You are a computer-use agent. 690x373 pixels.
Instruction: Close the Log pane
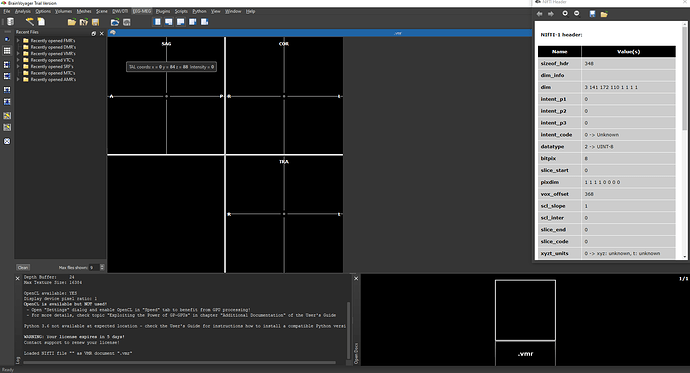point(18,278)
